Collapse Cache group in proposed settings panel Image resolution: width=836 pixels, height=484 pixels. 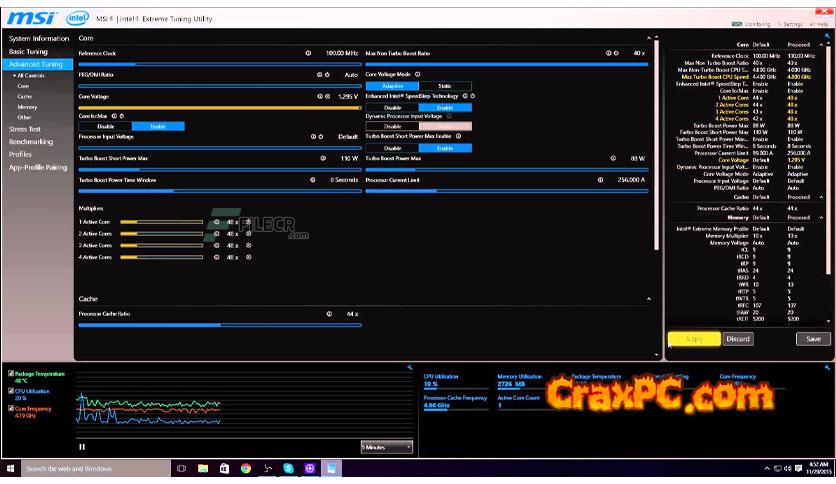click(821, 197)
